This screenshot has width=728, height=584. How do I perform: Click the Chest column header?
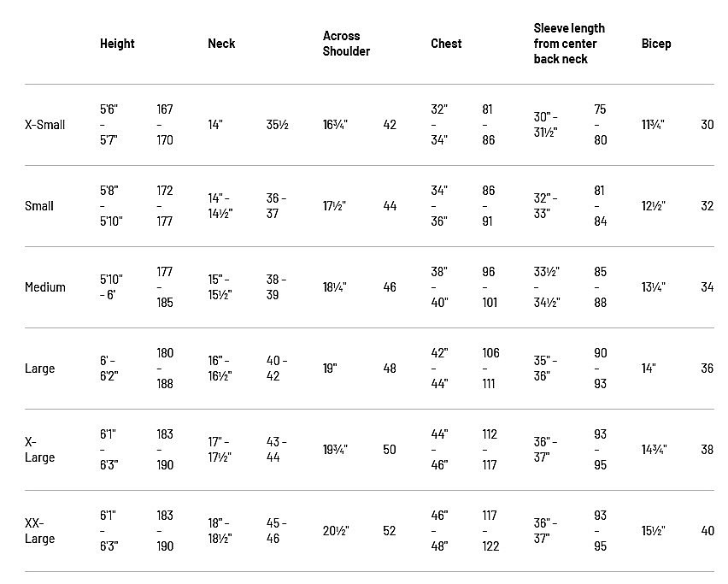446,44
